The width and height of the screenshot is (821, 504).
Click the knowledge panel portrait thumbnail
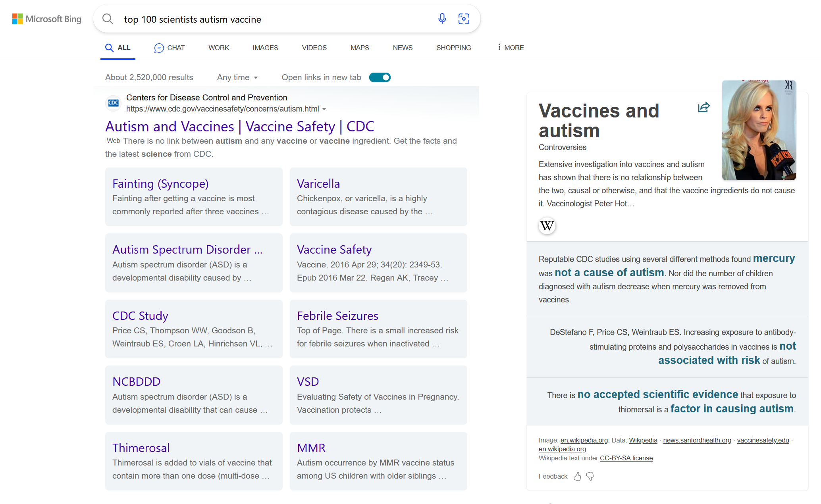(x=759, y=130)
